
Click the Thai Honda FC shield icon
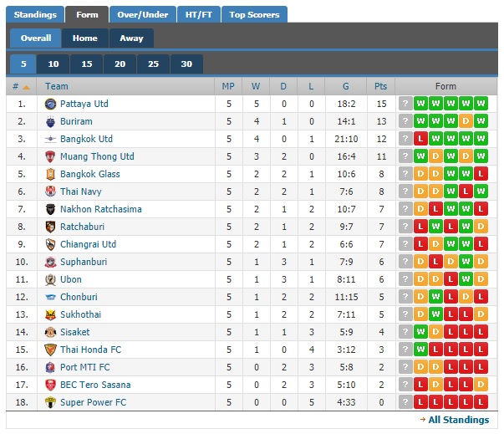(x=50, y=350)
